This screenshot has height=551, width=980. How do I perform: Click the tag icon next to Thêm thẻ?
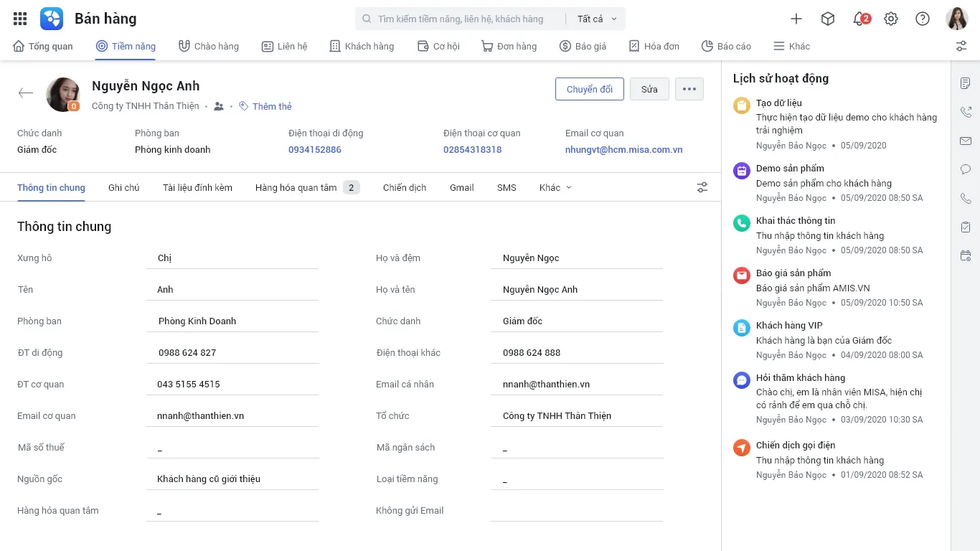(244, 106)
